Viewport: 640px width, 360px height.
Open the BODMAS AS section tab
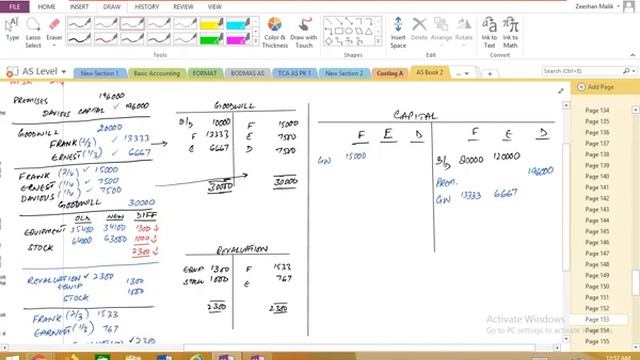point(247,73)
